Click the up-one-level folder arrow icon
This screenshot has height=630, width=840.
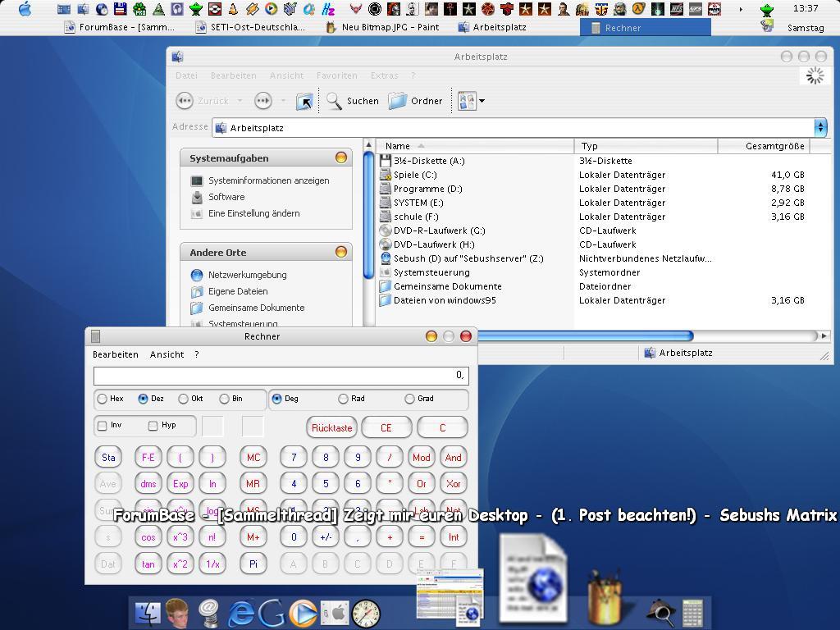click(x=304, y=101)
